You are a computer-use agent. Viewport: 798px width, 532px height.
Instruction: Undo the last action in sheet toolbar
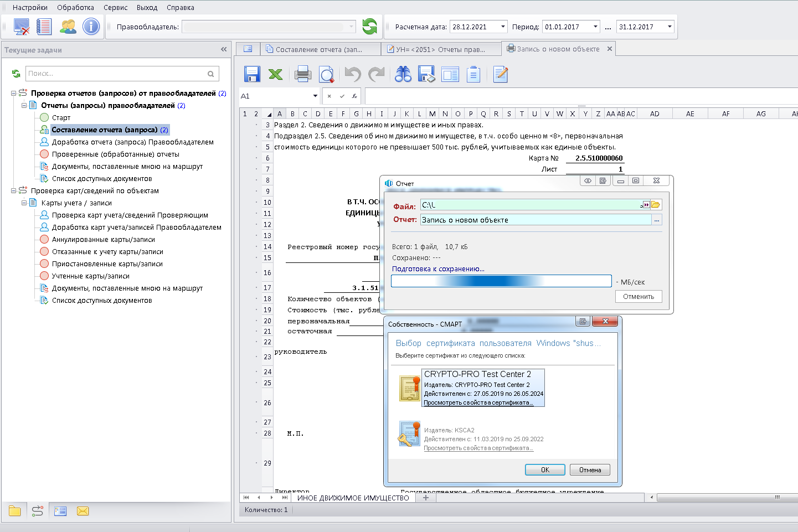(353, 74)
